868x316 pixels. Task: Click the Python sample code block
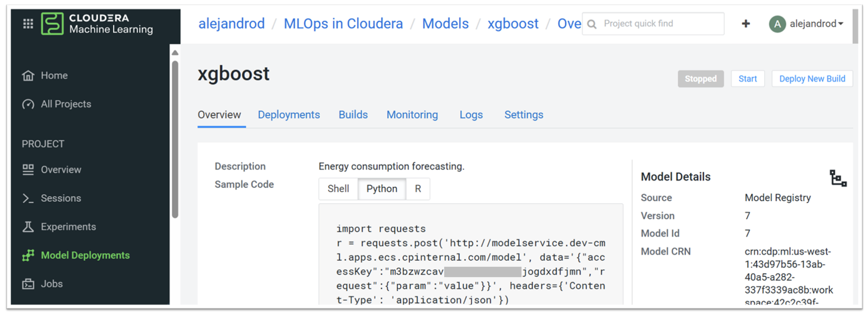470,255
